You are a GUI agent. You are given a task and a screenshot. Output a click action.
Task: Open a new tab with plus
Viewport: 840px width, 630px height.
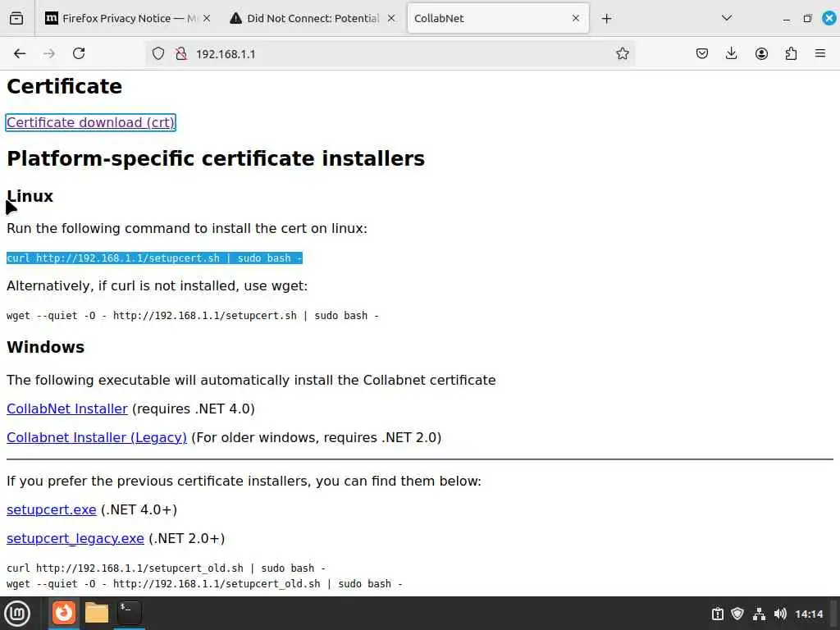(606, 19)
